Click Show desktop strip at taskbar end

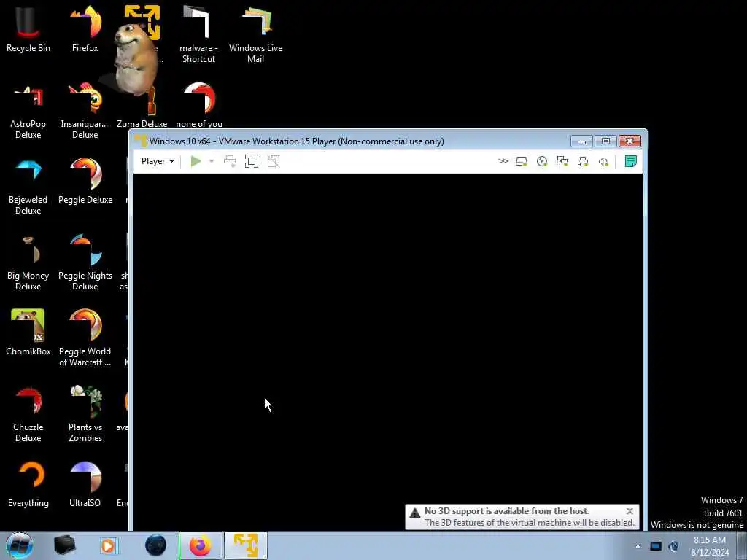click(x=742, y=545)
